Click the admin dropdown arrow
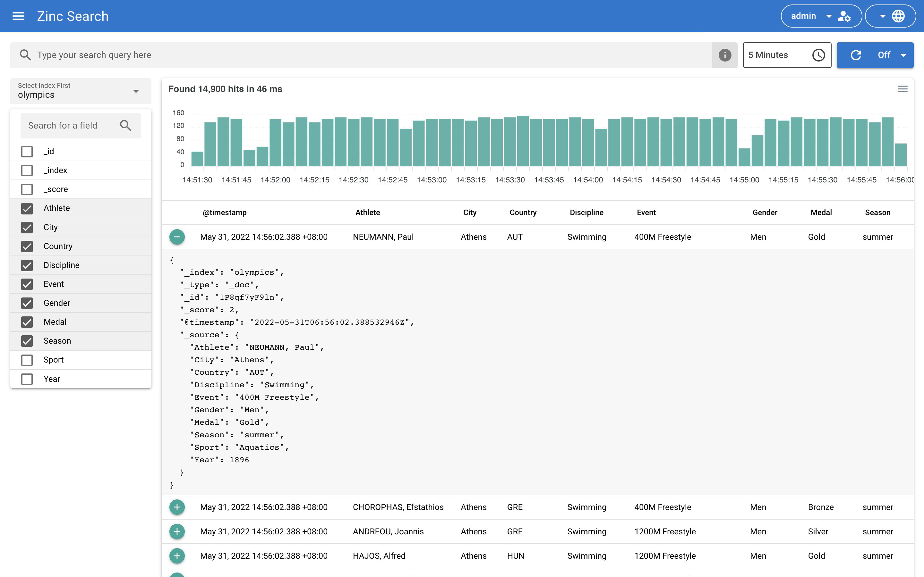The width and height of the screenshot is (924, 577). point(827,17)
